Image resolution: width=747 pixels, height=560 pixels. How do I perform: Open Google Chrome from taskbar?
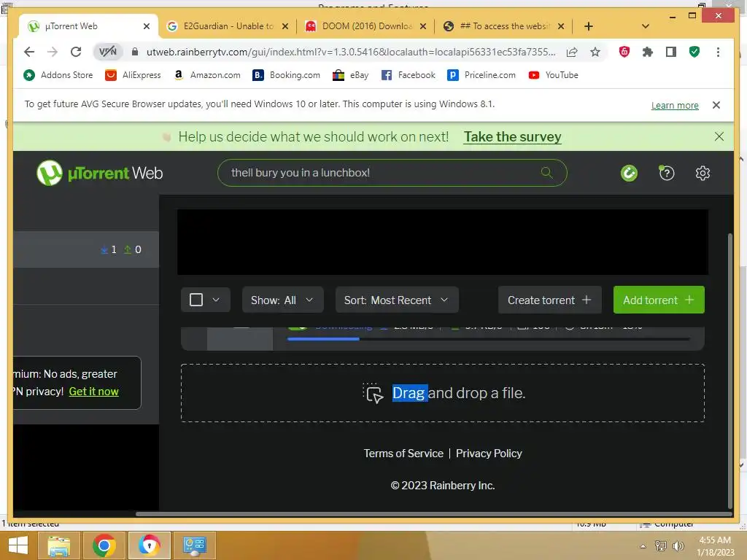point(104,545)
